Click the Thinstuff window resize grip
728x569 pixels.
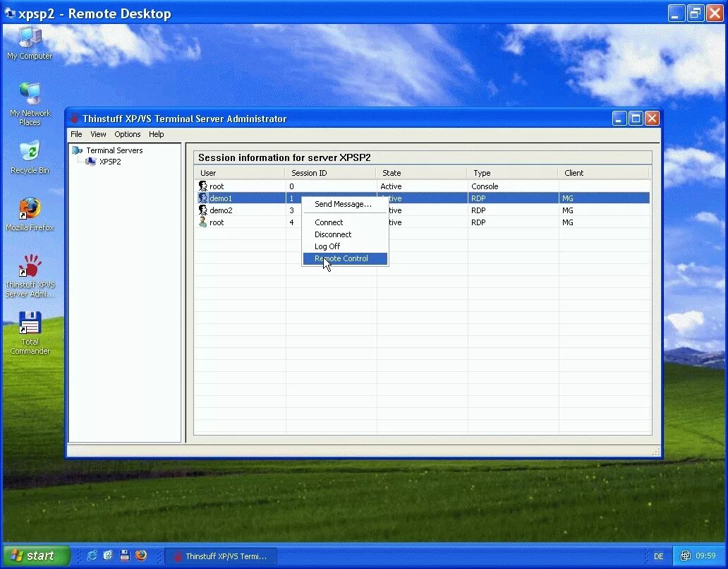pos(656,452)
